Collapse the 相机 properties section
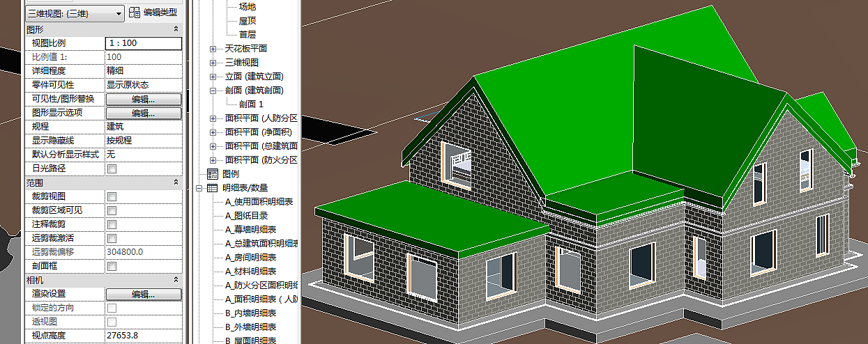 (176, 280)
